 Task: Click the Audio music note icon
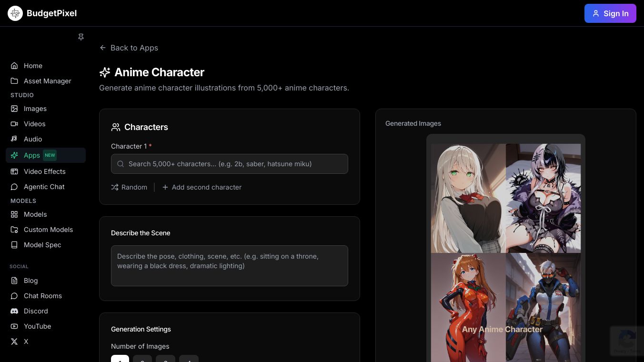(x=14, y=139)
